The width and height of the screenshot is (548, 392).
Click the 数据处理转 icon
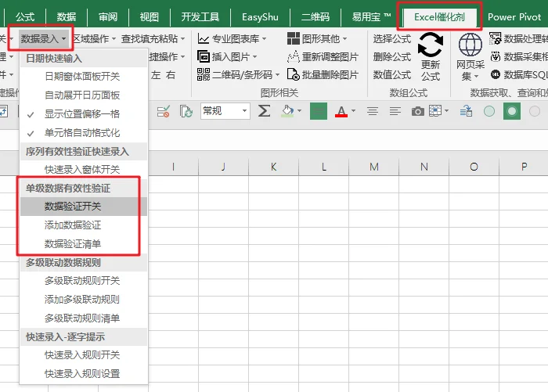tap(496, 38)
